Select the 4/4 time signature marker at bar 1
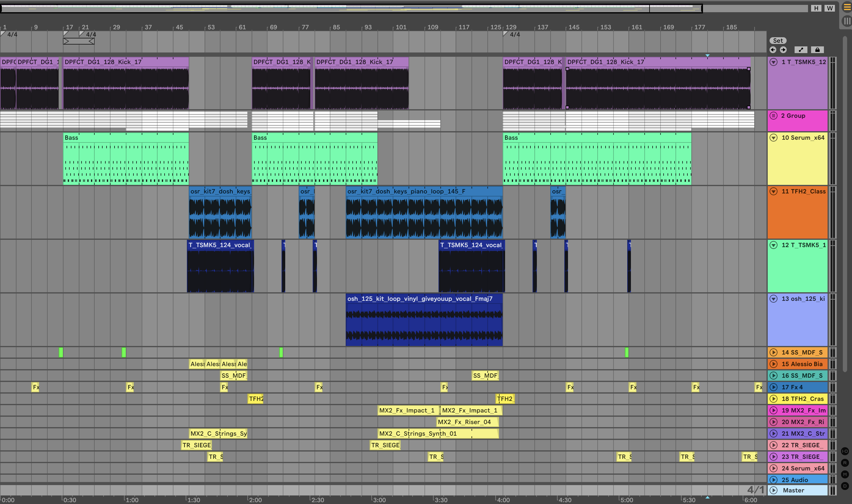Screen dimensions: 852x504 (9, 34)
